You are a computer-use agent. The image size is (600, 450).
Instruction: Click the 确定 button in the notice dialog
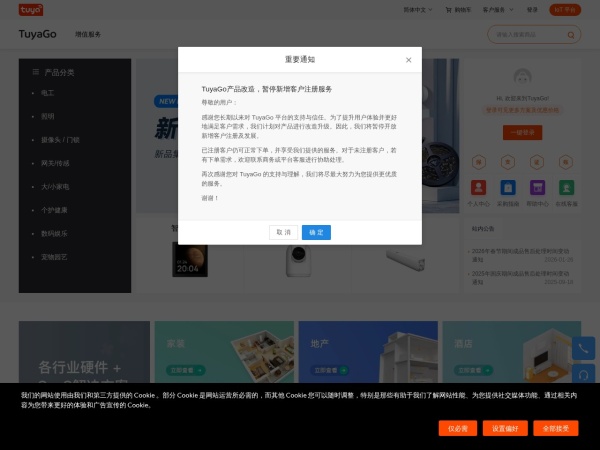(x=316, y=232)
